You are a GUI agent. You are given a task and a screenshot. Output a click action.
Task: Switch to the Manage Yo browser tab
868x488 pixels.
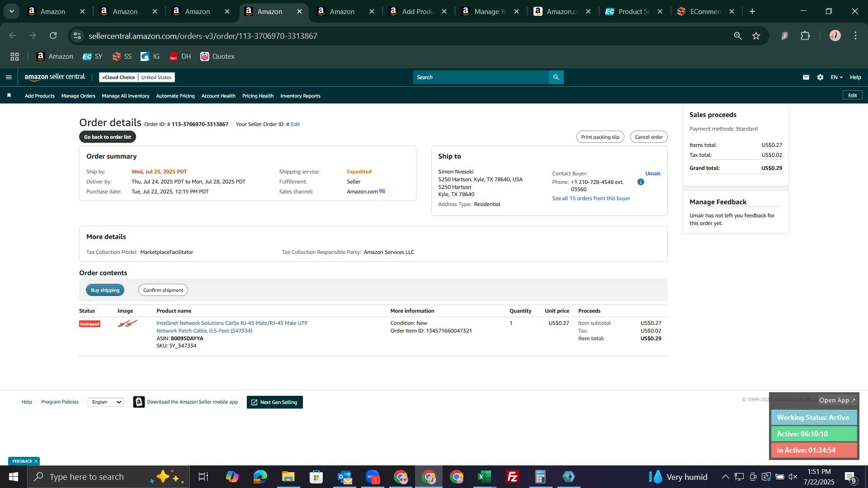coord(490,11)
